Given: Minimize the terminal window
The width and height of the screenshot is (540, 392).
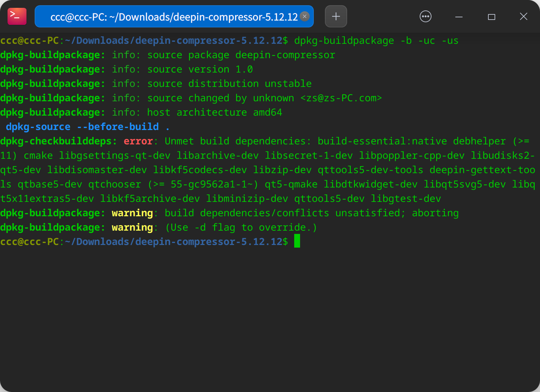Looking at the screenshot, I should [x=459, y=17].
